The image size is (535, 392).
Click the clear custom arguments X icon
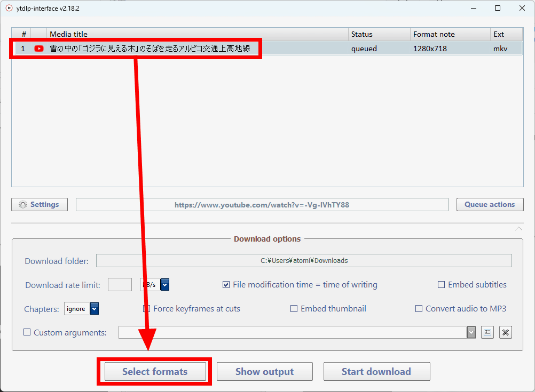(x=506, y=332)
